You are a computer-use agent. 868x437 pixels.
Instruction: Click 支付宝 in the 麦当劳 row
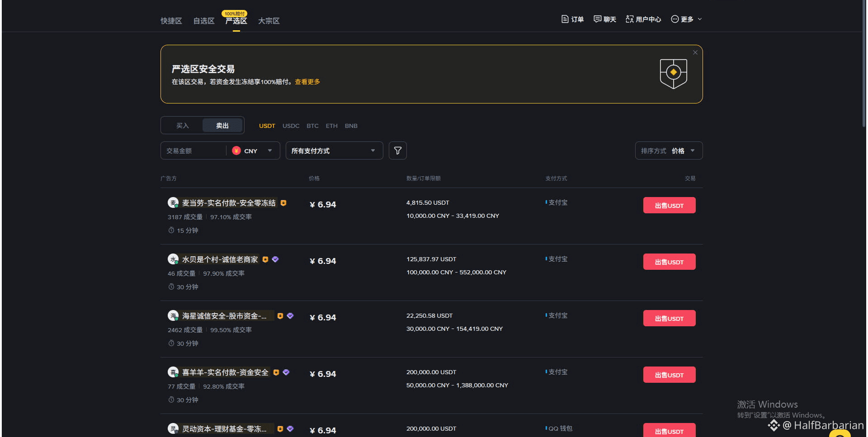tap(558, 202)
